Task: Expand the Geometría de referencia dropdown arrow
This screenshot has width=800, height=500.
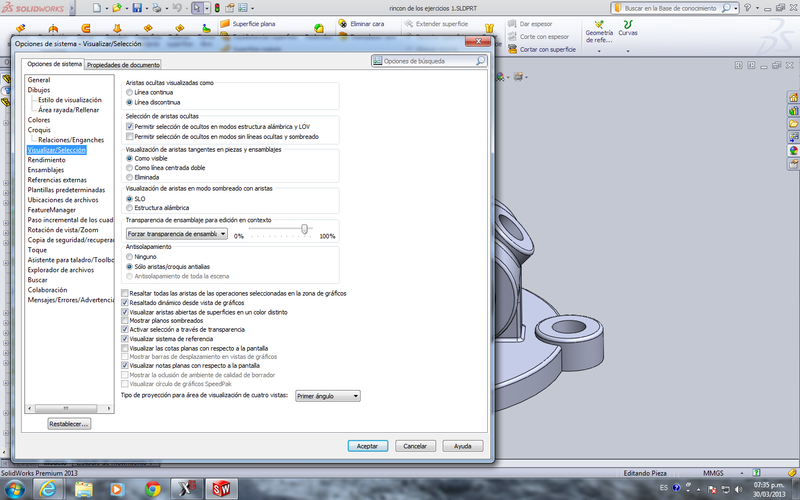Action: point(599,51)
